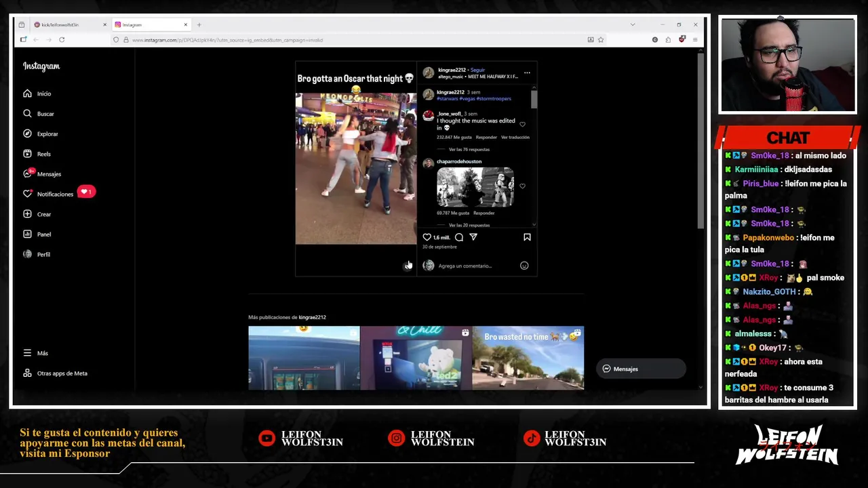This screenshot has width=868, height=488.
Task: Like the chaparrodehouston comment
Action: [x=522, y=186]
